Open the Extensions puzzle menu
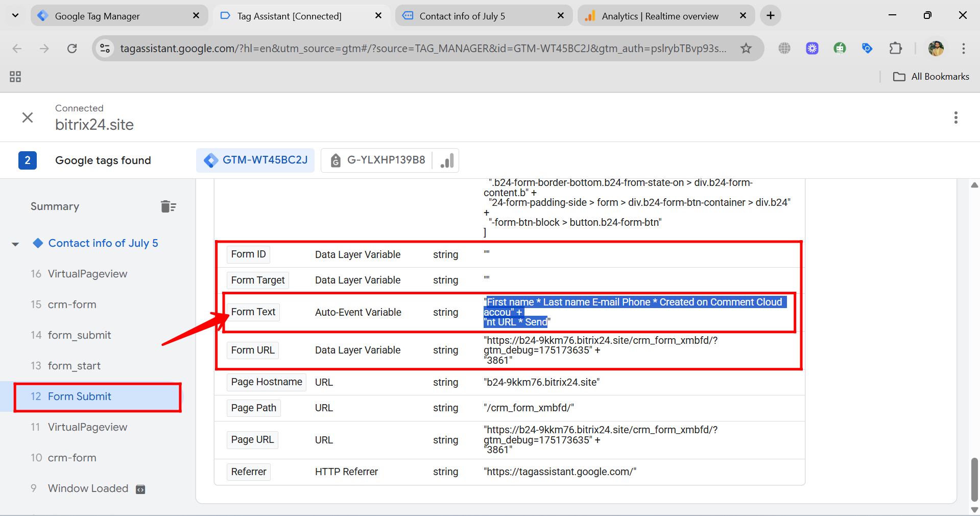The width and height of the screenshot is (980, 516). pyautogui.click(x=895, y=49)
